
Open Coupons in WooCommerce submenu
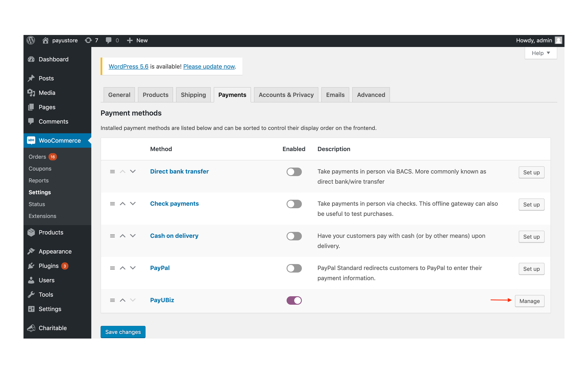[x=40, y=169]
